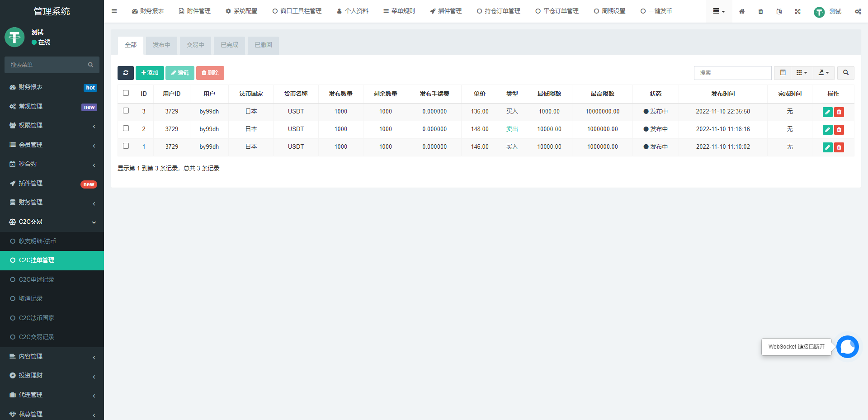Open 收支明细-法币 submenu item
The height and width of the screenshot is (420, 868).
pyautogui.click(x=52, y=241)
